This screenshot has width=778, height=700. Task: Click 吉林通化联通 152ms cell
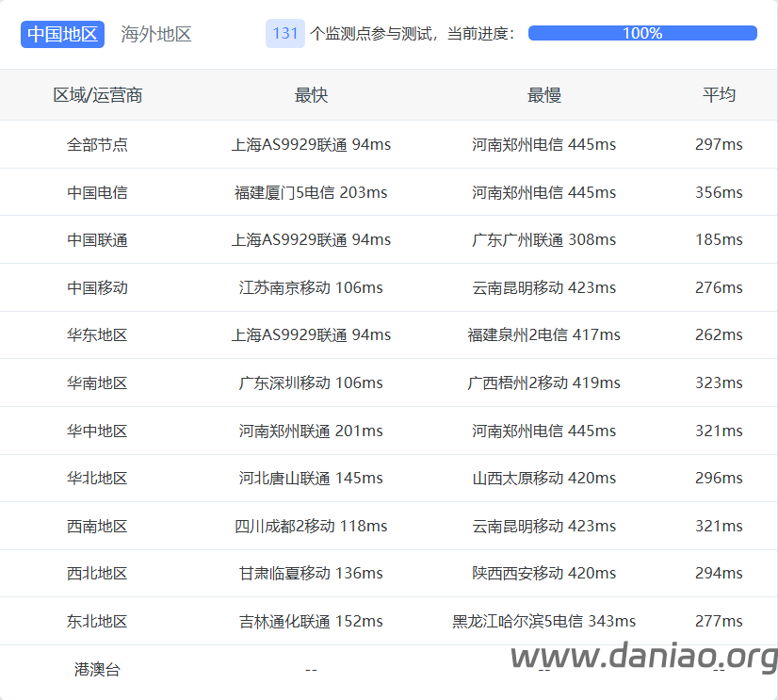coord(311,621)
